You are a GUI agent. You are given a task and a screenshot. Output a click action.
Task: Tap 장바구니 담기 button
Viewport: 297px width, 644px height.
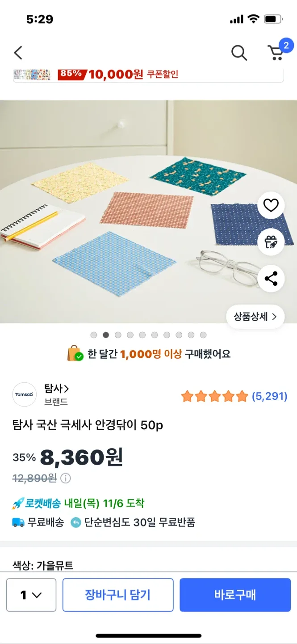click(x=118, y=595)
